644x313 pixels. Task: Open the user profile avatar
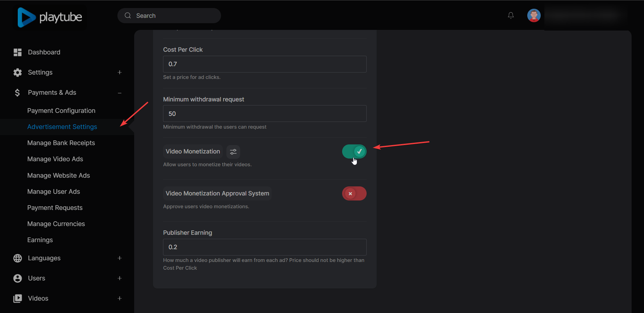pyautogui.click(x=533, y=15)
